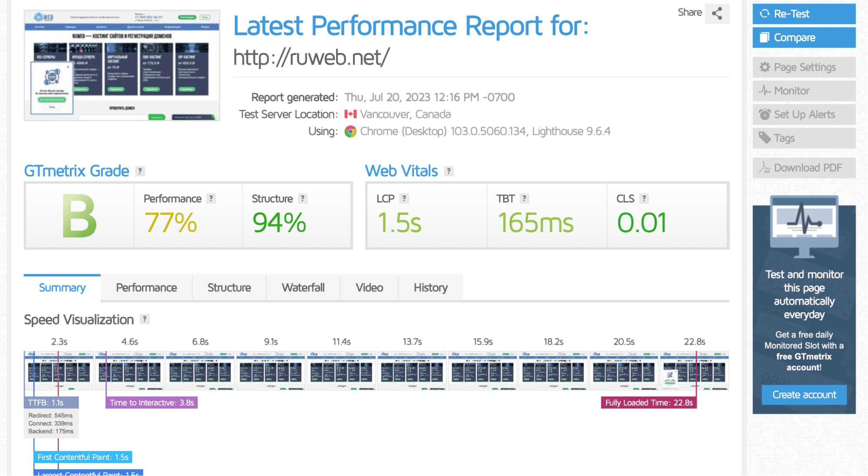Open help icon next to Speed Visualization
The image size is (868, 476).
click(x=145, y=319)
